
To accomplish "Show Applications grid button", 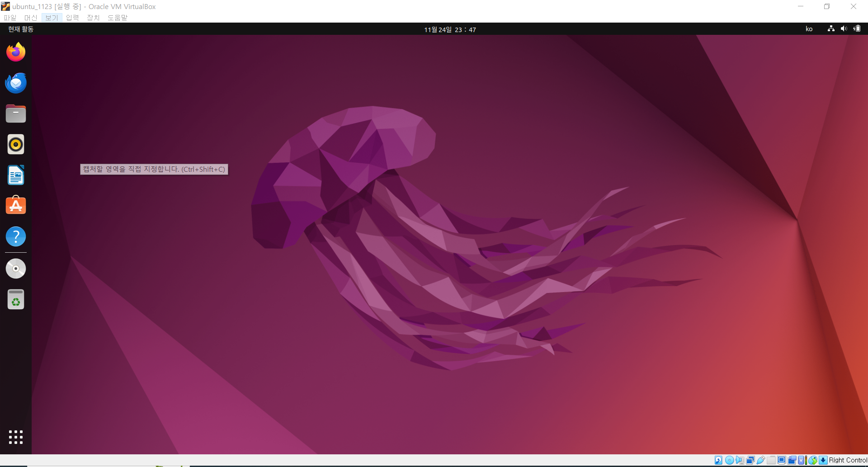I will pyautogui.click(x=16, y=437).
